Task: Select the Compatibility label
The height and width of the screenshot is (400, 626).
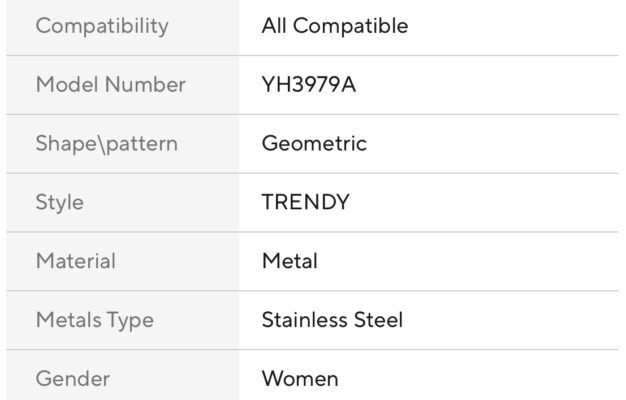Action: (x=102, y=27)
